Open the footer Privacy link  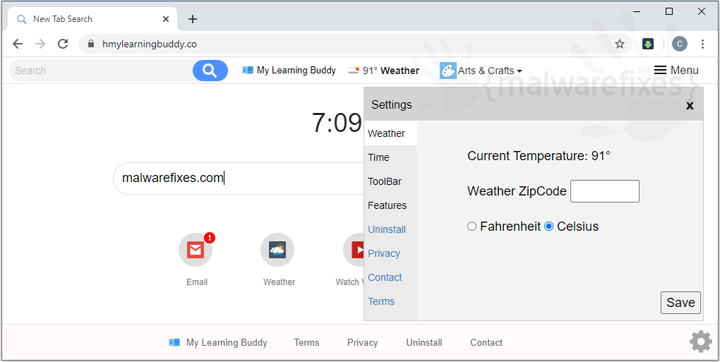pos(362,343)
